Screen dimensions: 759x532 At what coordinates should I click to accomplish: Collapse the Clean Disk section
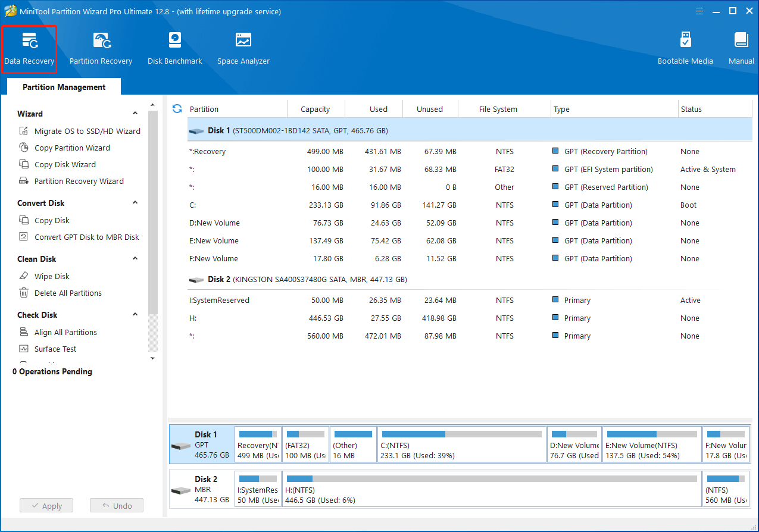(x=135, y=258)
